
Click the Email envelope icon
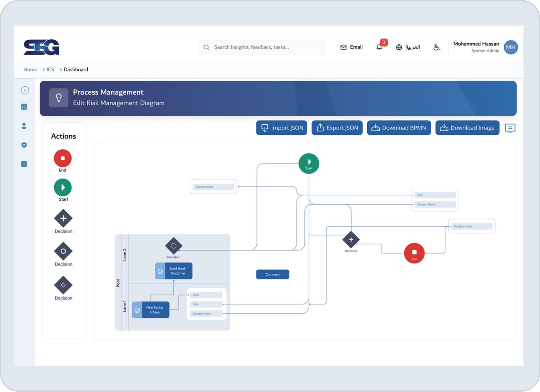(x=343, y=47)
